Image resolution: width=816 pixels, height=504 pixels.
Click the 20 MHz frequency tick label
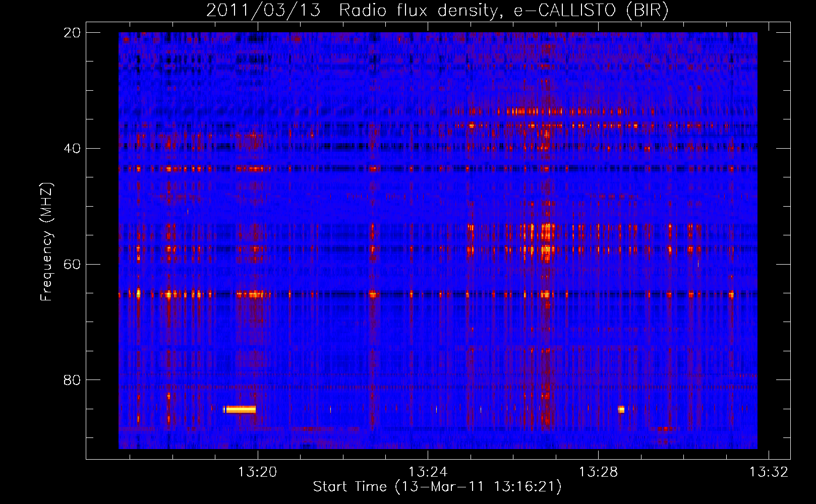click(72, 33)
